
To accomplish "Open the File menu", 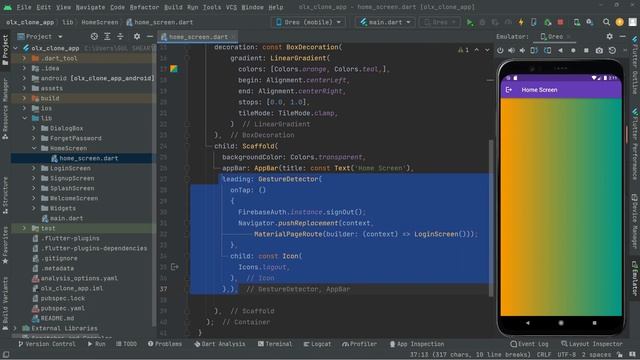I will pos(24,7).
